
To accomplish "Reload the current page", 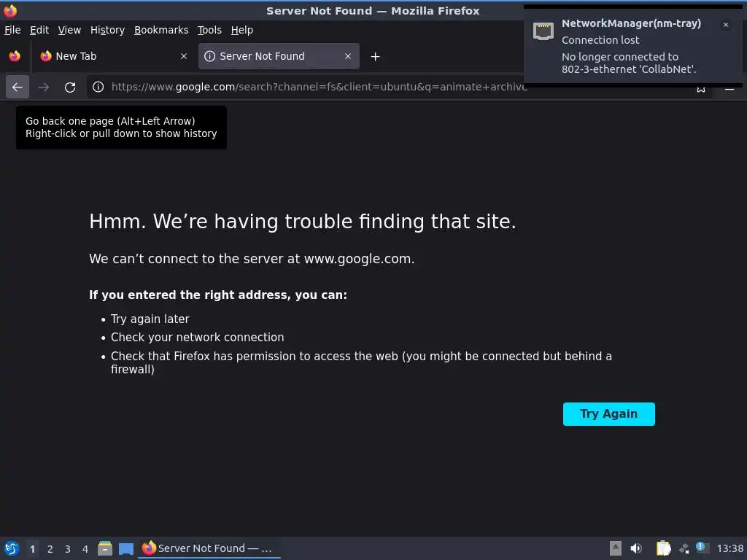I will [70, 87].
